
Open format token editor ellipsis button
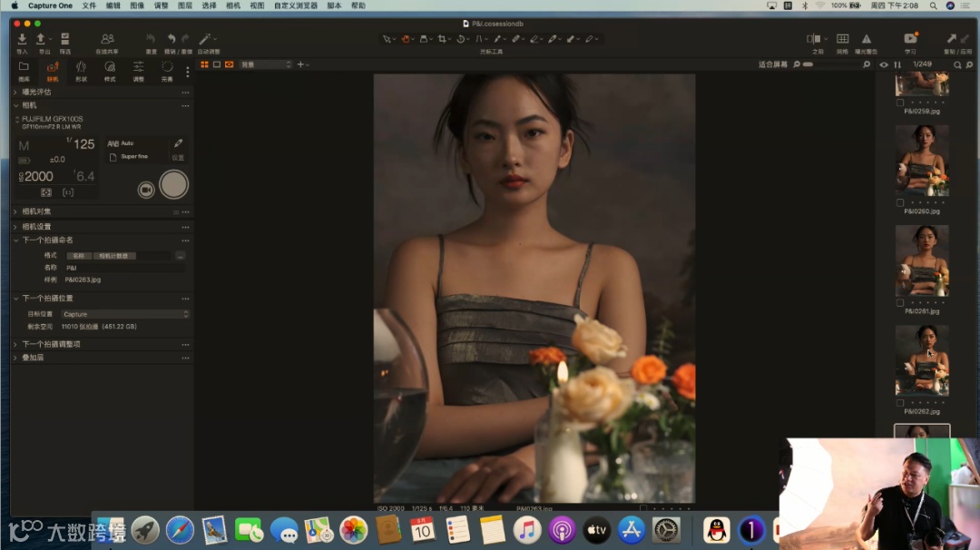[x=180, y=256]
